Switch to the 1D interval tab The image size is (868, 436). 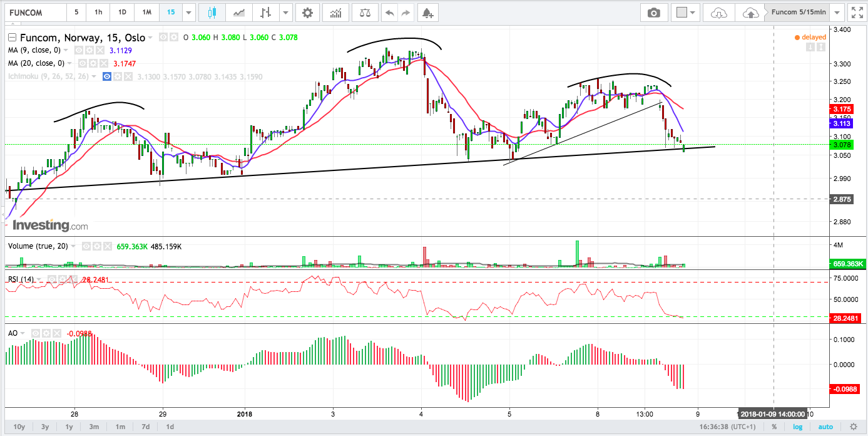(122, 13)
